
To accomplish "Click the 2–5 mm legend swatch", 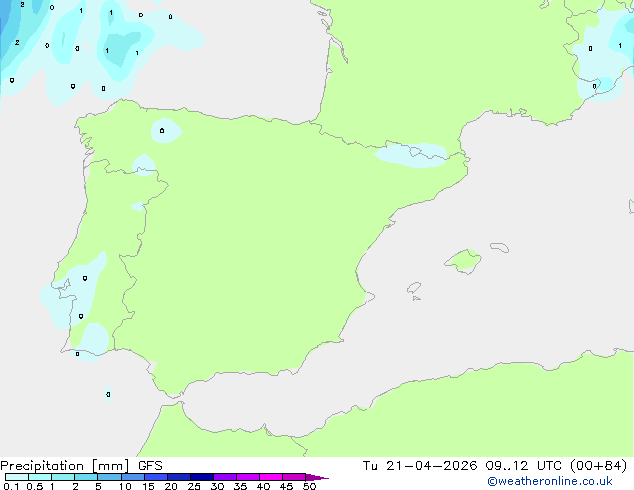I will point(86,477).
